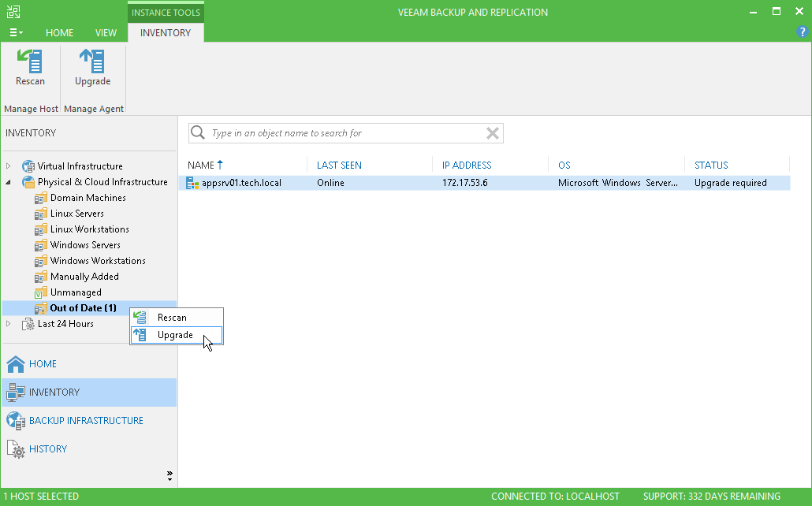Open the HISTORY navigation pane
The width and height of the screenshot is (812, 506).
coord(89,449)
